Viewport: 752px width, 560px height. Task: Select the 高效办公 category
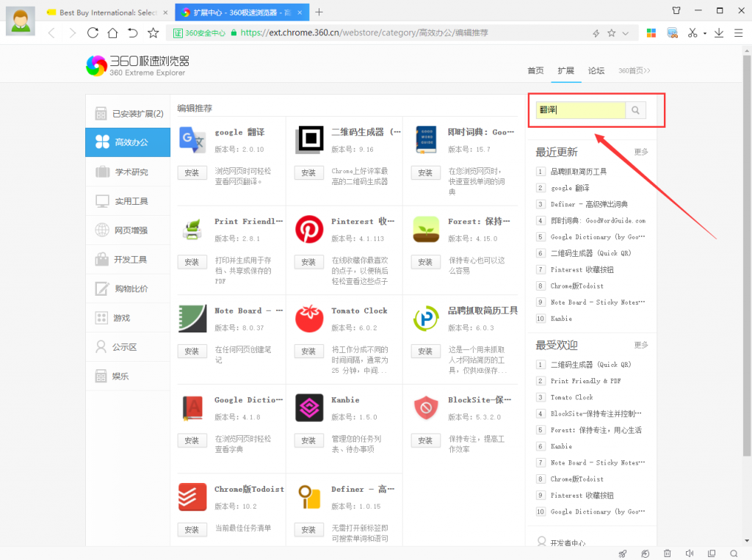(x=128, y=142)
